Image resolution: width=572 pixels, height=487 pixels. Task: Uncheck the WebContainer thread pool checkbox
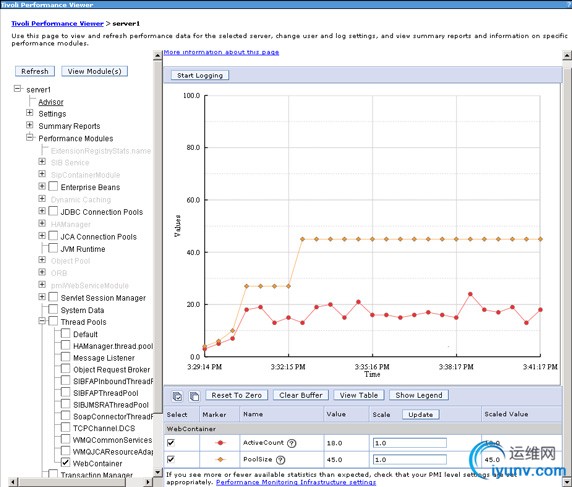(65, 462)
